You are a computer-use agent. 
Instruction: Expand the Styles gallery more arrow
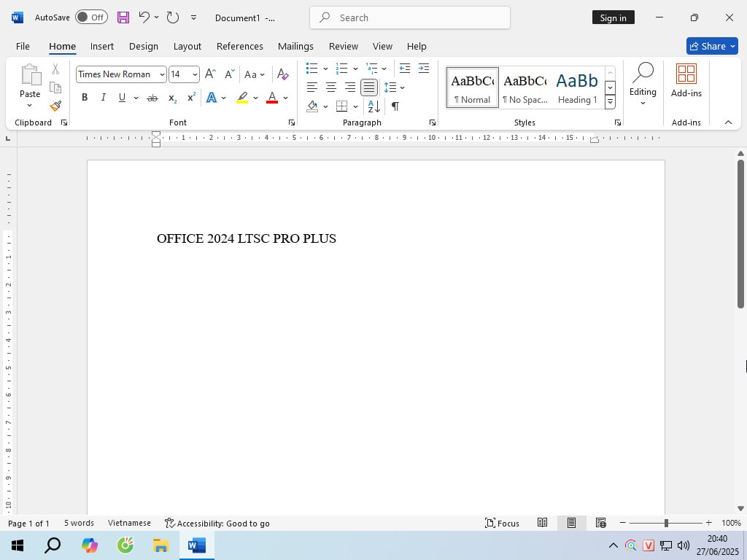610,103
